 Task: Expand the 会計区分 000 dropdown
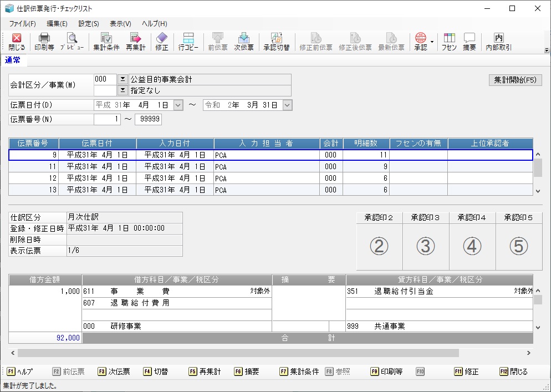click(123, 79)
